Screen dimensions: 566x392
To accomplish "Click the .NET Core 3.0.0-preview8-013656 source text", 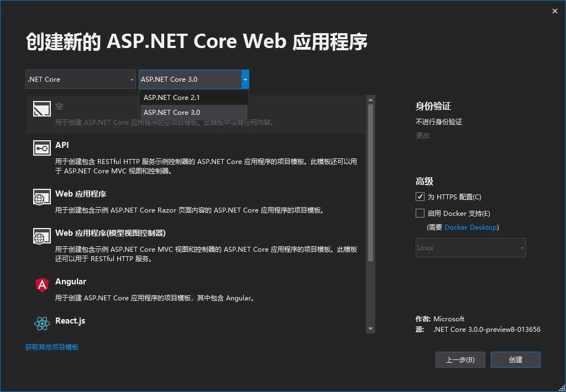I will (487, 329).
